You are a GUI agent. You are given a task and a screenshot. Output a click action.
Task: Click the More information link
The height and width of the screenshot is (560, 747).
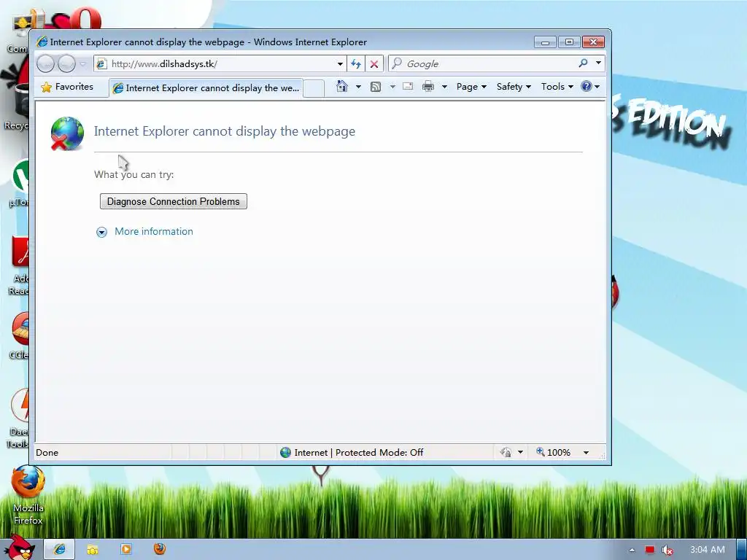tap(154, 231)
